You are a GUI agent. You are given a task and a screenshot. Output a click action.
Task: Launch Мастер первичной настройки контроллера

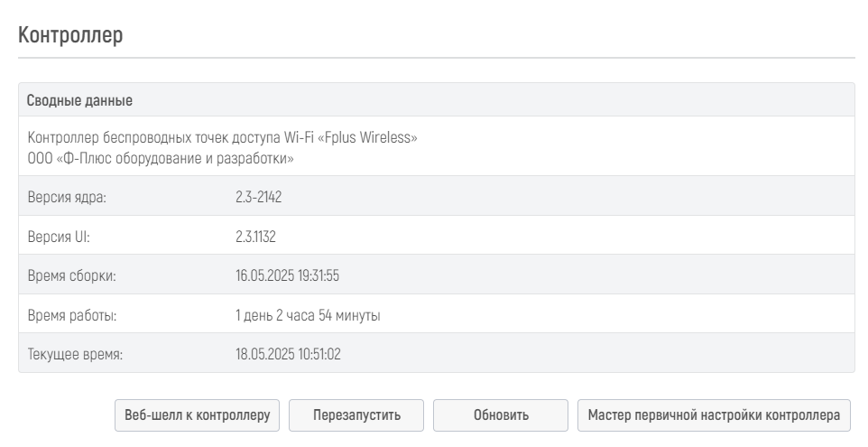point(714,415)
